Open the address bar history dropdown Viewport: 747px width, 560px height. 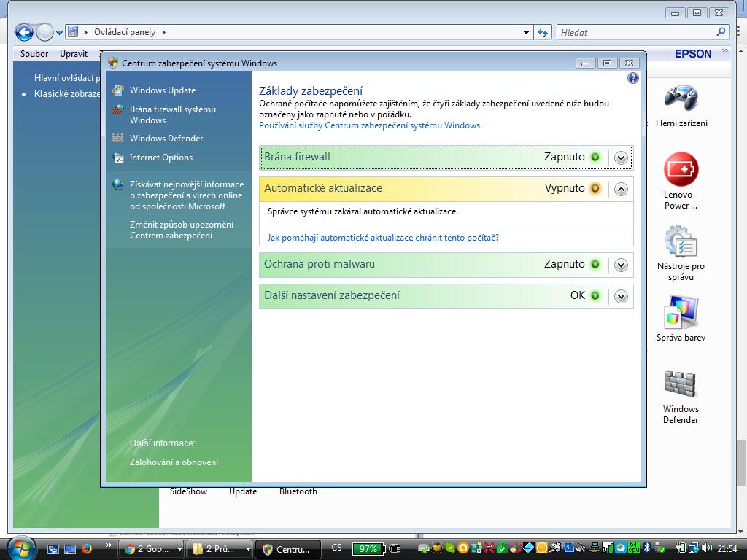[526, 33]
